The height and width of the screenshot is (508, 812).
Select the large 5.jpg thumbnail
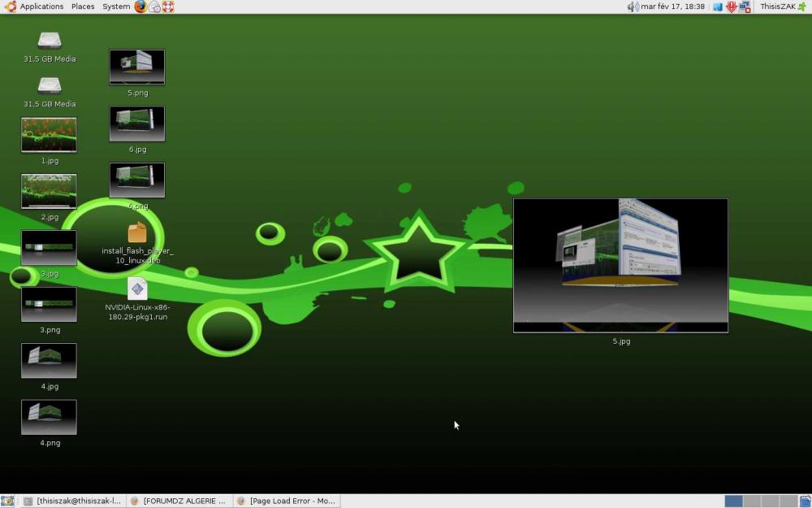click(x=620, y=266)
